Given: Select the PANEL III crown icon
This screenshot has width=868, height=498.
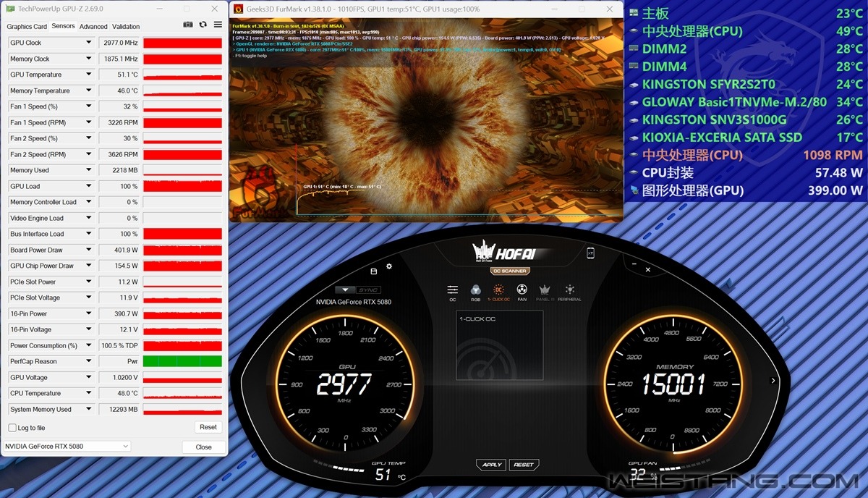Looking at the screenshot, I should pyautogui.click(x=544, y=291).
